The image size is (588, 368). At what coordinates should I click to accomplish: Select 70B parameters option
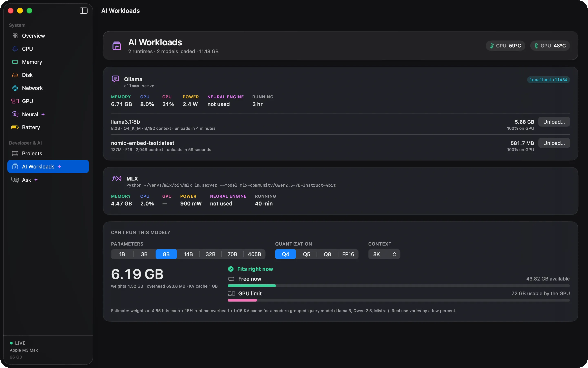click(232, 254)
